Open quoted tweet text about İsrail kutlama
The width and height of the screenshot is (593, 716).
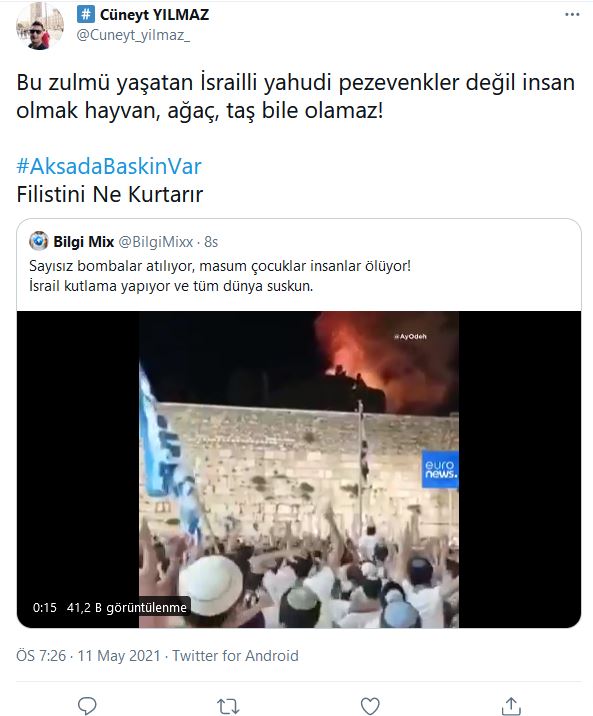[x=171, y=286]
